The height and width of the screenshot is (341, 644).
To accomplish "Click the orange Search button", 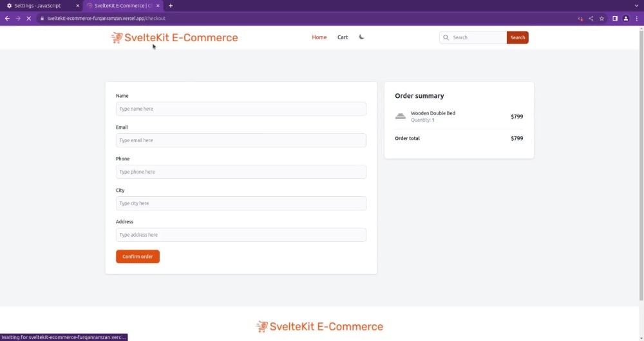I will pos(518,37).
